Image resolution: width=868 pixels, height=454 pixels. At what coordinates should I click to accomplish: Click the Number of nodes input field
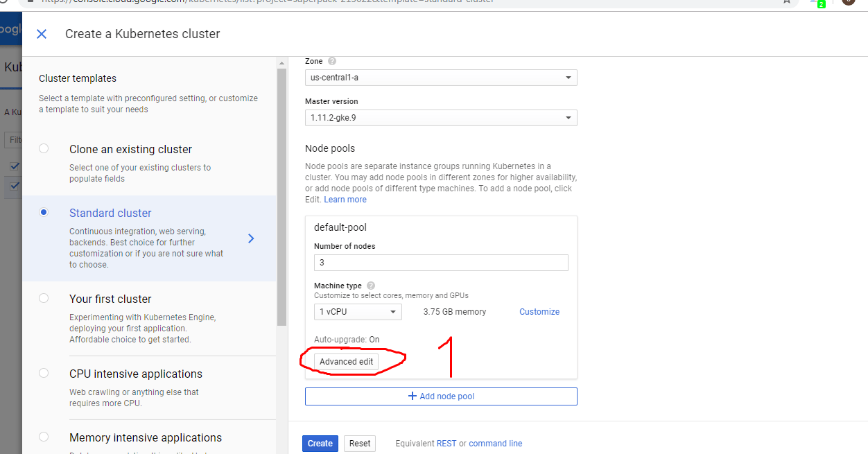(x=441, y=262)
